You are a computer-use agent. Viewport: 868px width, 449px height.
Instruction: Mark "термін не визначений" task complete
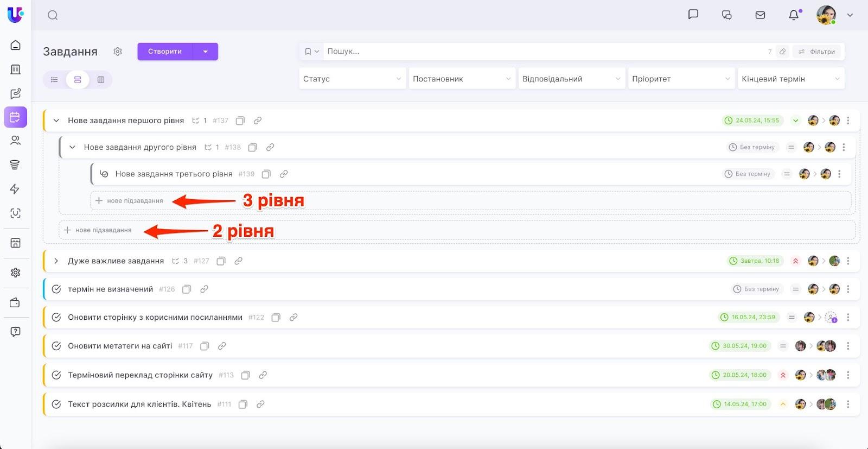click(56, 289)
